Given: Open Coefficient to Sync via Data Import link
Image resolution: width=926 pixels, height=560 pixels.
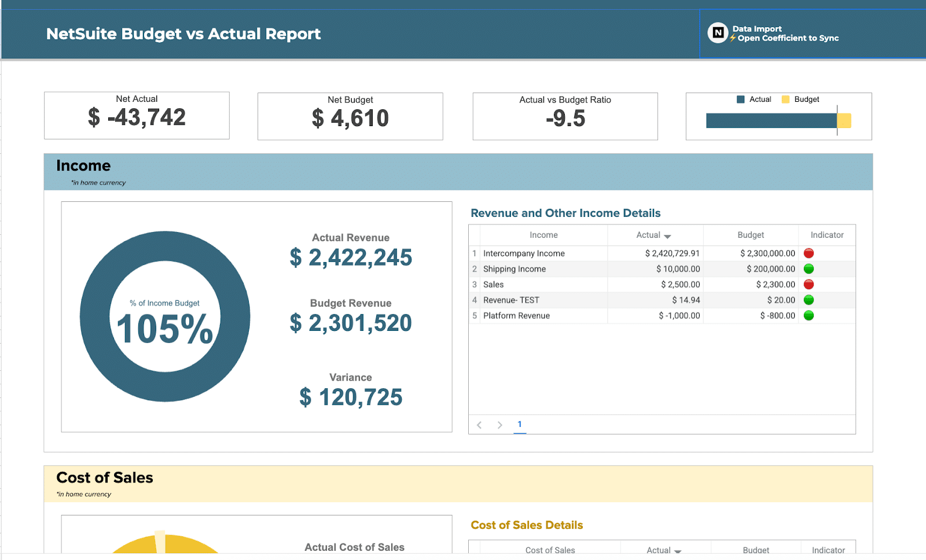Looking at the screenshot, I should tap(785, 38).
